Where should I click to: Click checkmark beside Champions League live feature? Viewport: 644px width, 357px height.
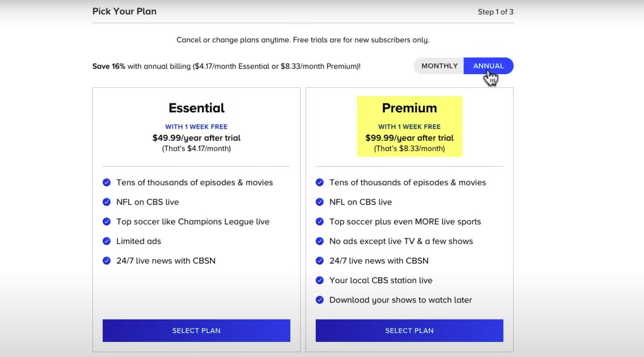[107, 222]
